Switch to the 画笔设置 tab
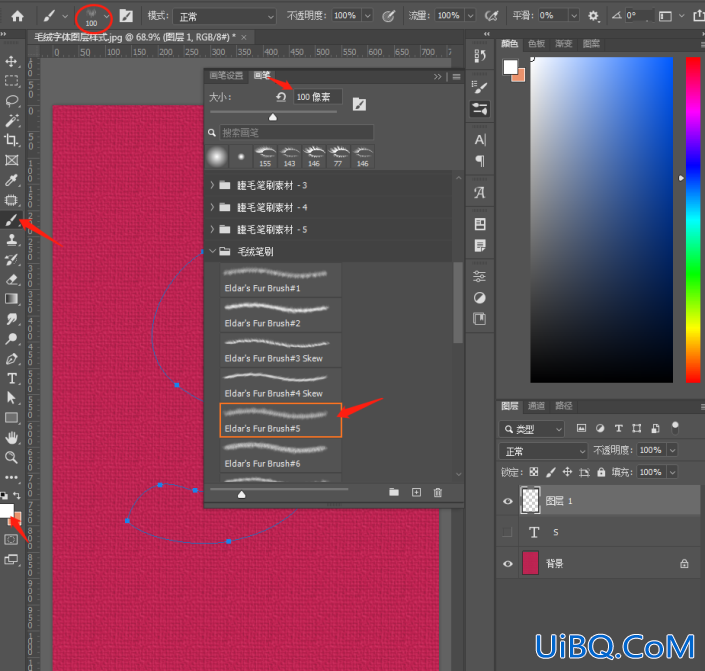 (x=226, y=76)
